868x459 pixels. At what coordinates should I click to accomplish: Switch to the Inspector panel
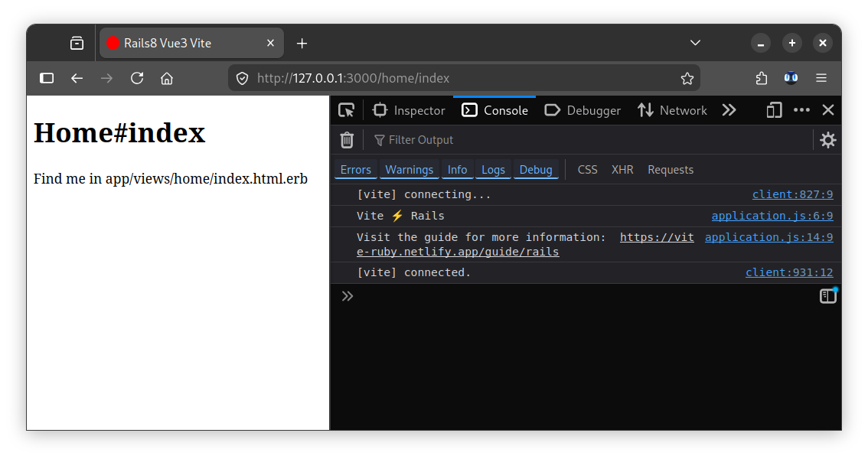point(409,111)
